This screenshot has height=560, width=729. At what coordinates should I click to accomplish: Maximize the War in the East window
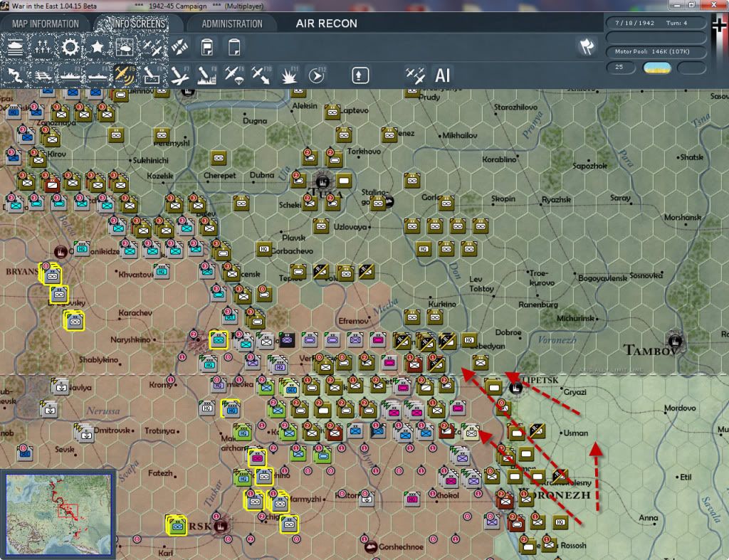click(x=691, y=5)
